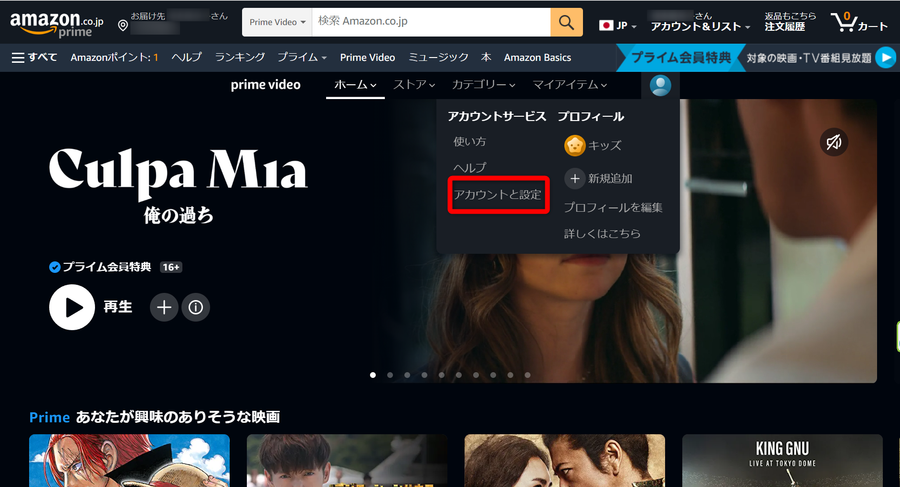
Task: Open the すべて hamburger menu
Action: (34, 57)
